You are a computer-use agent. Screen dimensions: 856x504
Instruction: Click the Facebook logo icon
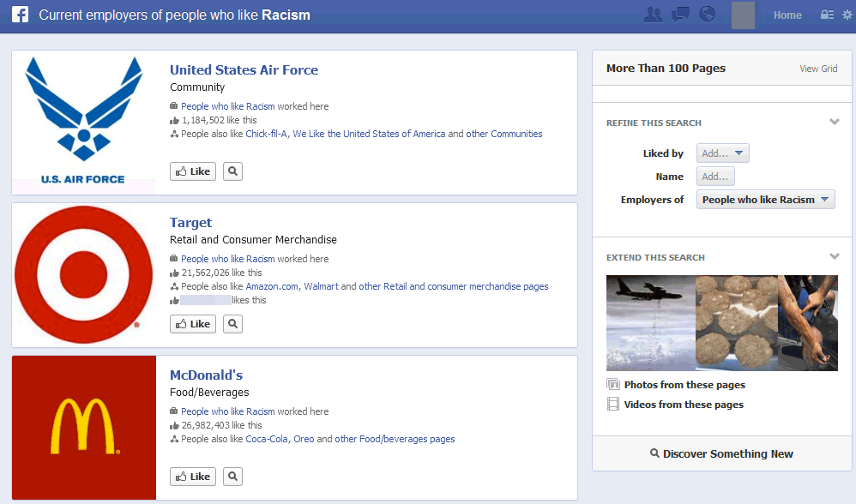coord(20,15)
